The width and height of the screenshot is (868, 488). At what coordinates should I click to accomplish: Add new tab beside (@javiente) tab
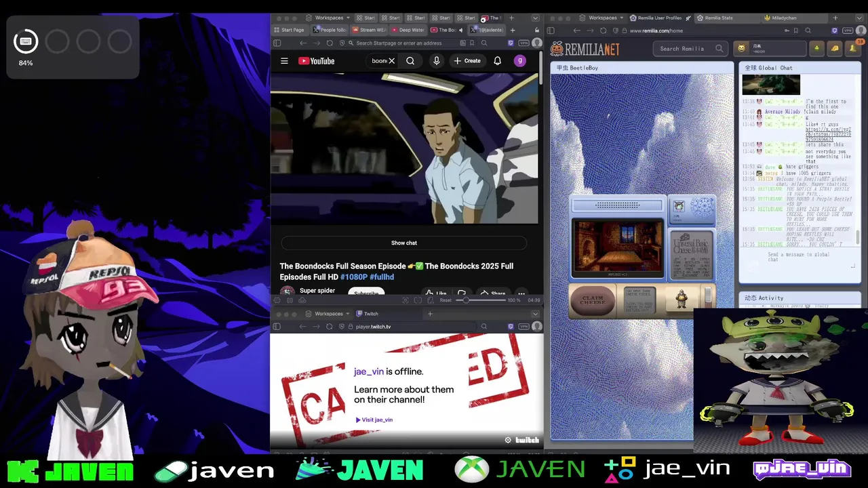pos(513,30)
